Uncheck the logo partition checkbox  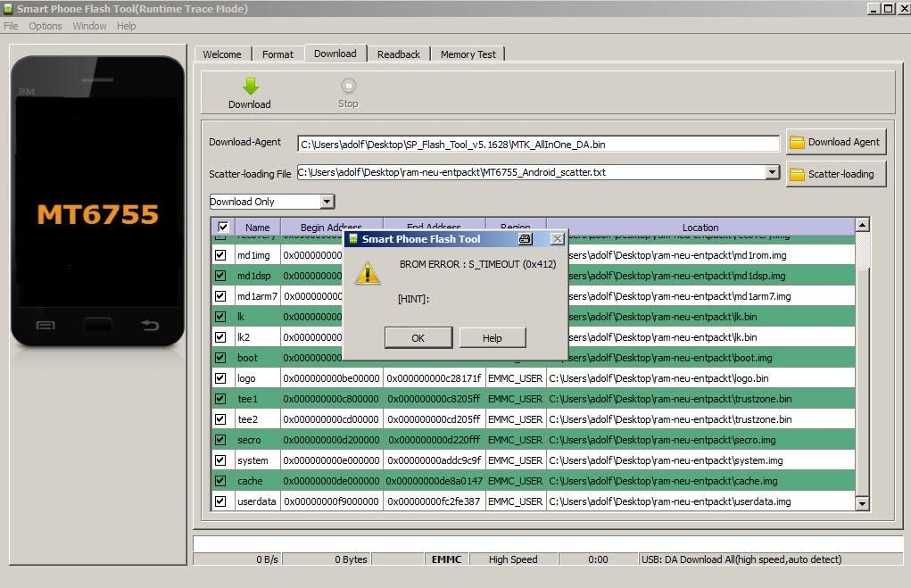pos(220,378)
